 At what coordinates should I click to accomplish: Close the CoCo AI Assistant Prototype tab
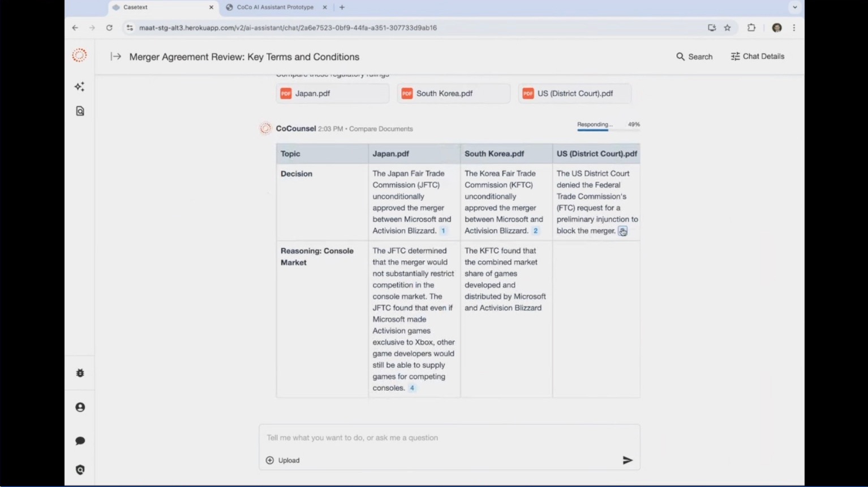pos(325,7)
